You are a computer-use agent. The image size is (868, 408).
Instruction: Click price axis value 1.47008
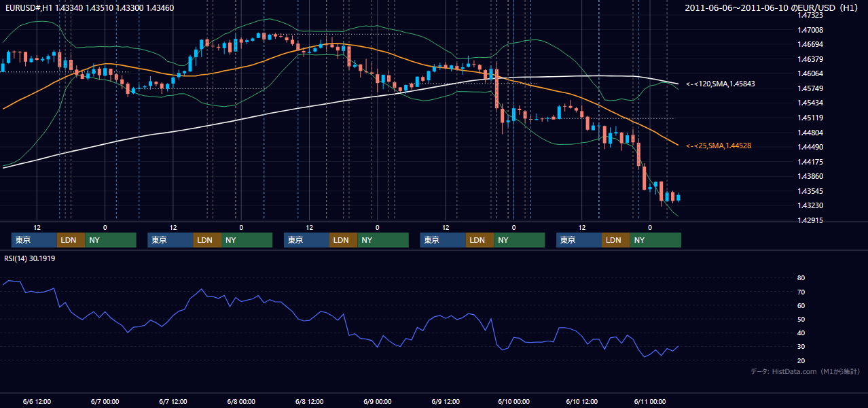point(810,30)
